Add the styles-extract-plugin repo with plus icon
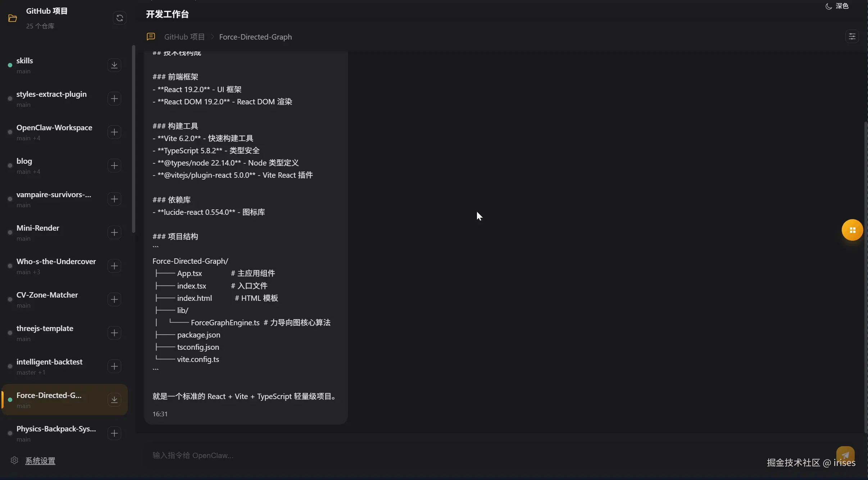 click(x=114, y=99)
